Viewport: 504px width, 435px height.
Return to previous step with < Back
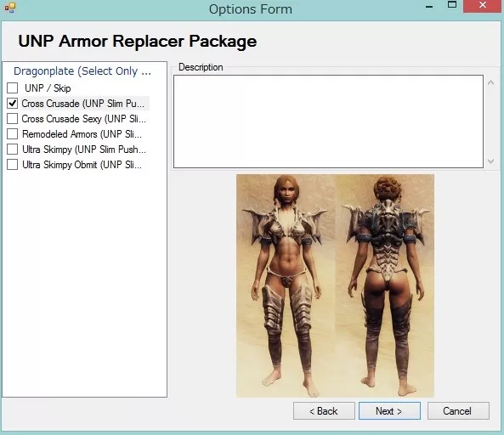tap(324, 411)
